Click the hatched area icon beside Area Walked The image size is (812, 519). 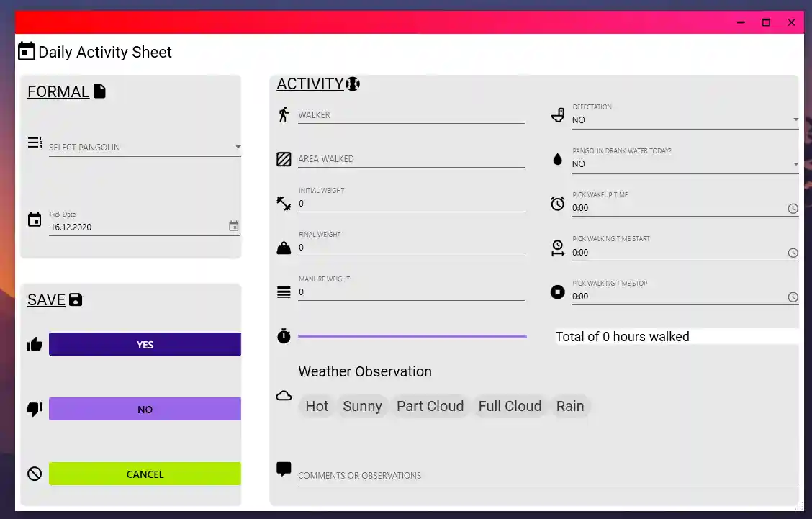coord(284,159)
